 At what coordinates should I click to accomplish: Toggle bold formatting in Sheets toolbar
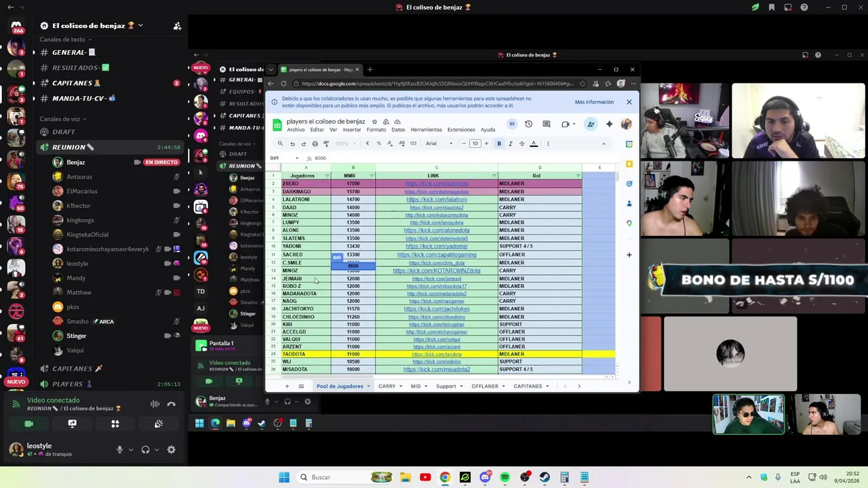tap(499, 144)
